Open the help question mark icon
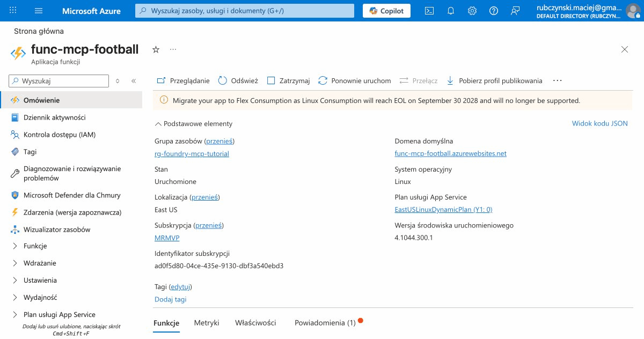This screenshot has height=339, width=644. point(494,10)
